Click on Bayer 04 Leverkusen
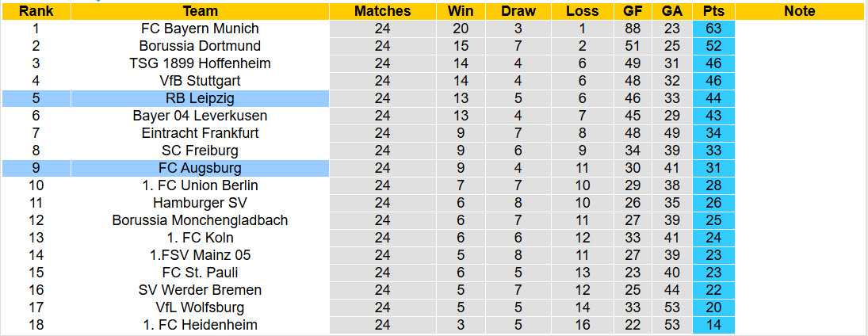The height and width of the screenshot is (336, 868). click(x=200, y=116)
